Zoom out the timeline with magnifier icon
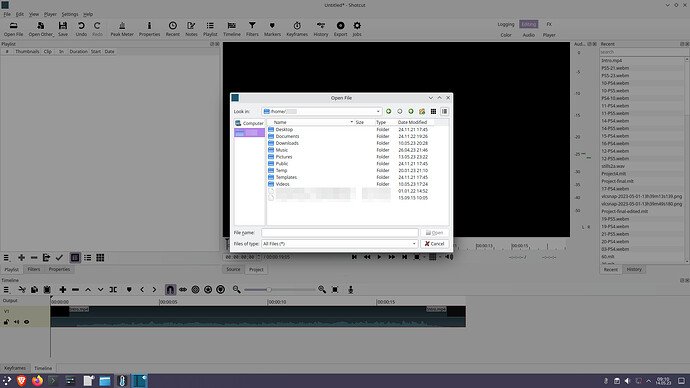Image resolution: width=690 pixels, height=388 pixels. [x=237, y=289]
